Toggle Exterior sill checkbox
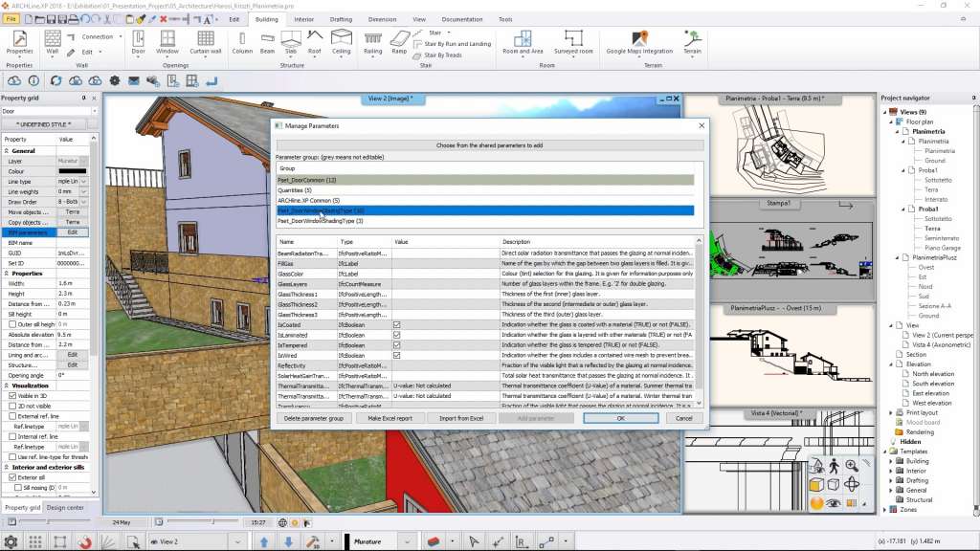980x551 pixels. pos(11,477)
